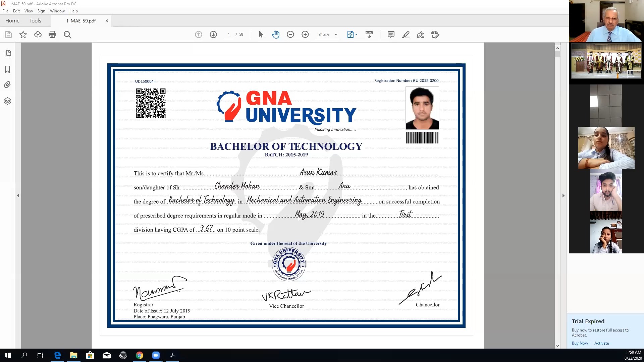Image resolution: width=644 pixels, height=362 pixels.
Task: Click the Buy Now link
Action: 580,343
